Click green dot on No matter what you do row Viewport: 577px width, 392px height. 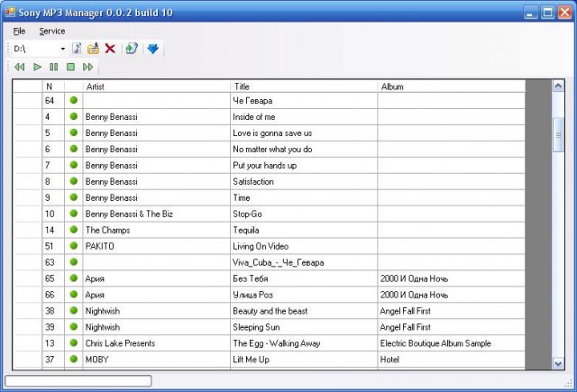pyautogui.click(x=74, y=149)
